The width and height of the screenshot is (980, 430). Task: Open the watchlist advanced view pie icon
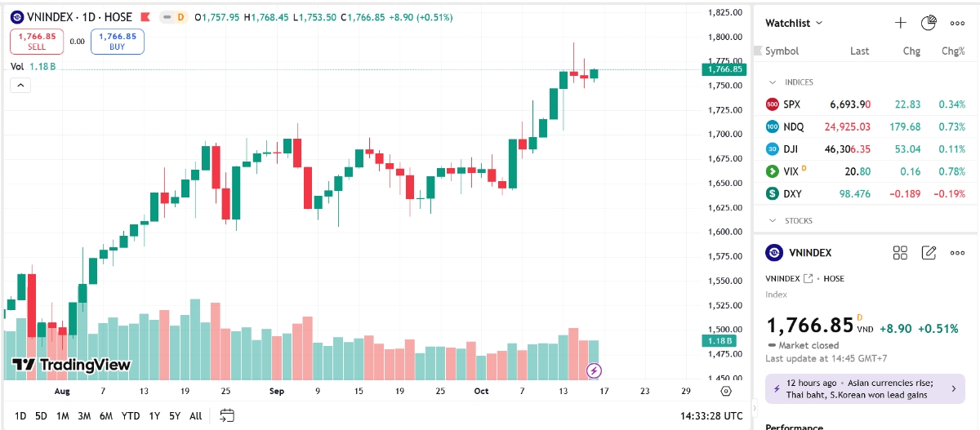pos(929,23)
